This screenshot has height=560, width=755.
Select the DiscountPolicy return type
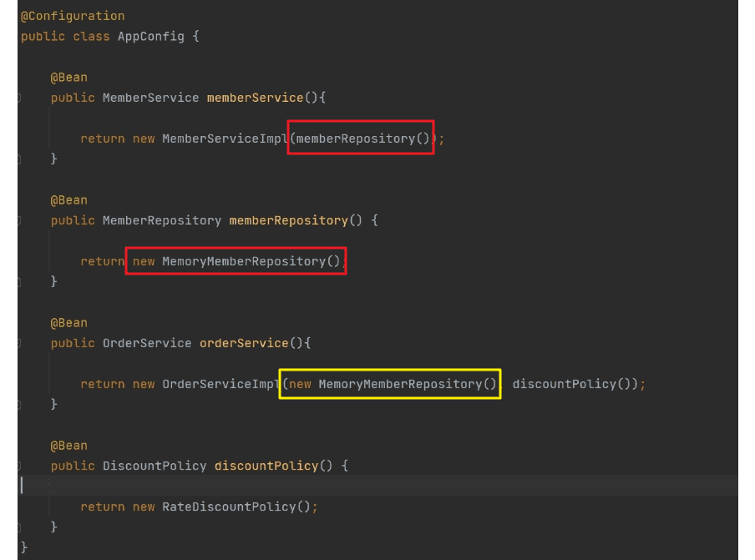pos(155,466)
